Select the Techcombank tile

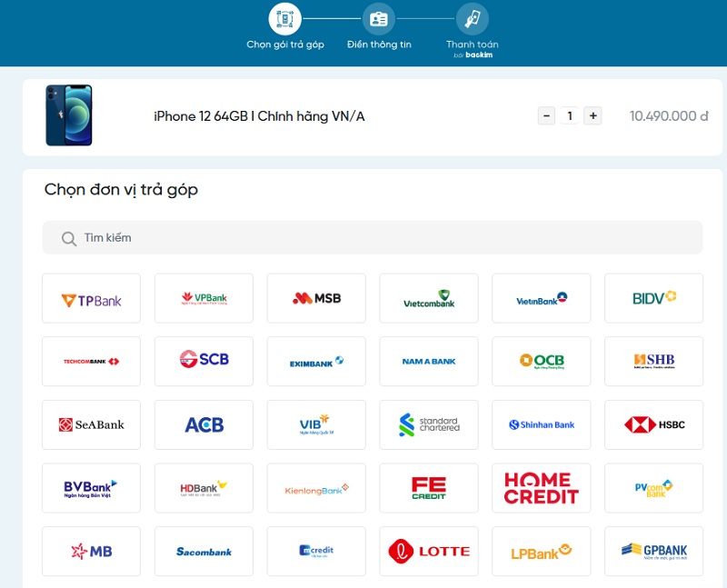[x=91, y=362]
